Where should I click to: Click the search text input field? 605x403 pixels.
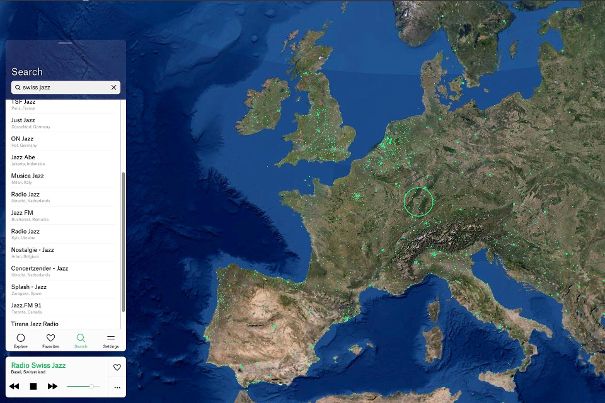point(62,88)
